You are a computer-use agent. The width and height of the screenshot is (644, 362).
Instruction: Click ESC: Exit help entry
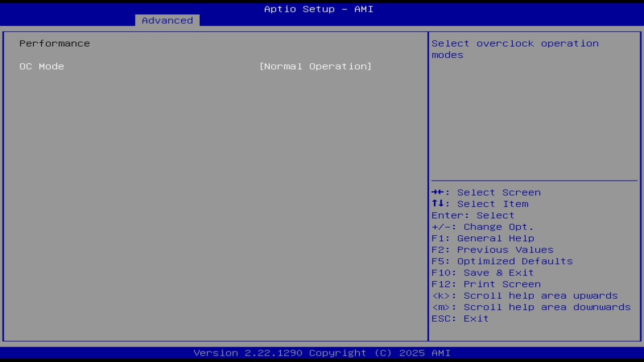[459, 318]
